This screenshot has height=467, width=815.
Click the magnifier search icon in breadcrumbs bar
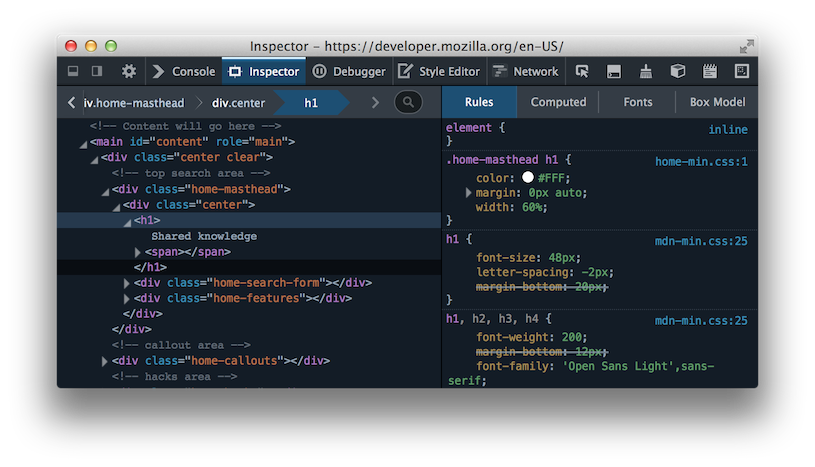point(408,102)
